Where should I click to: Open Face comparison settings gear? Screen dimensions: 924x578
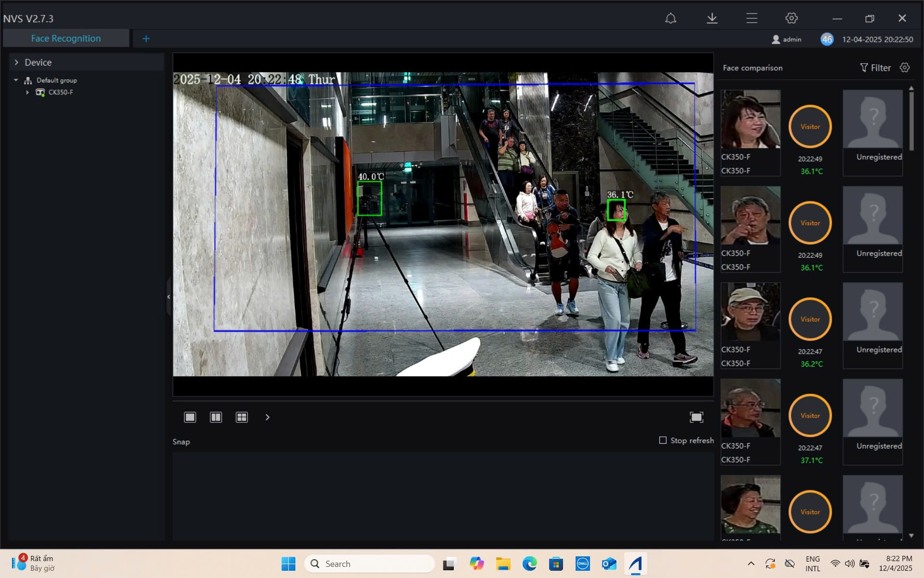[905, 67]
